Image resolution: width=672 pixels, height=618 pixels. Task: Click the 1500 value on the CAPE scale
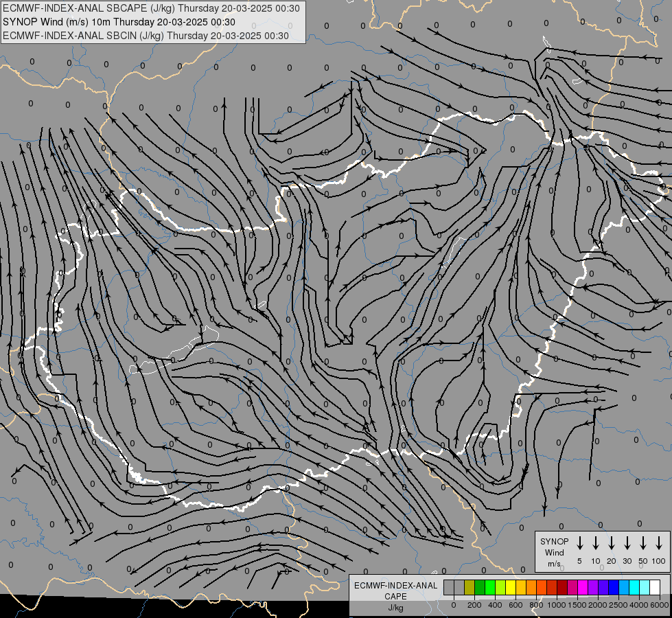pos(577,605)
